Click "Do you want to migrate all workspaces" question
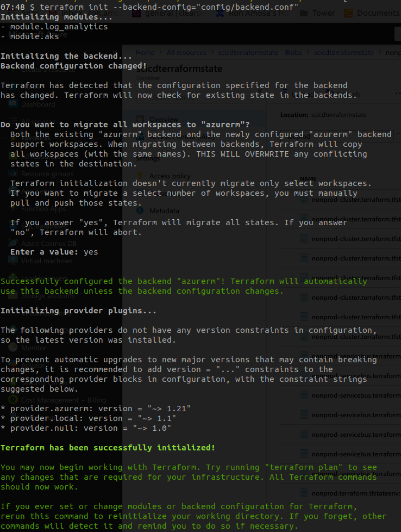Viewport: 401px width, 532px height. [125, 125]
